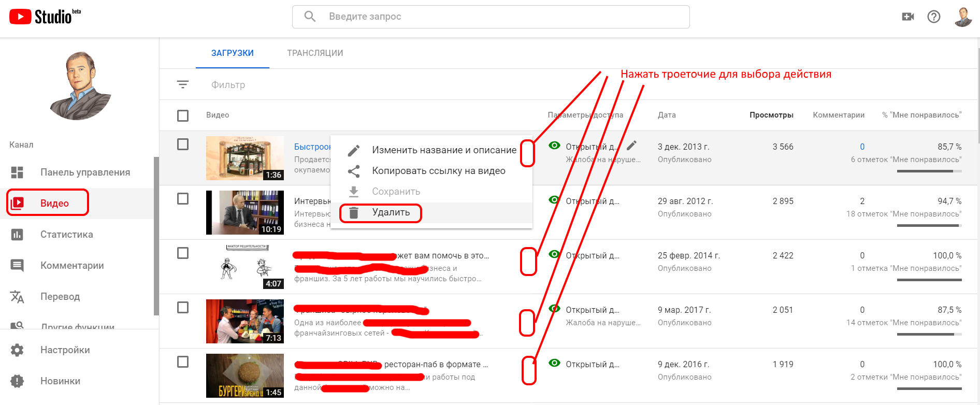The height and width of the screenshot is (405, 980).
Task: Click the filter lines icon
Action: pos(183,84)
